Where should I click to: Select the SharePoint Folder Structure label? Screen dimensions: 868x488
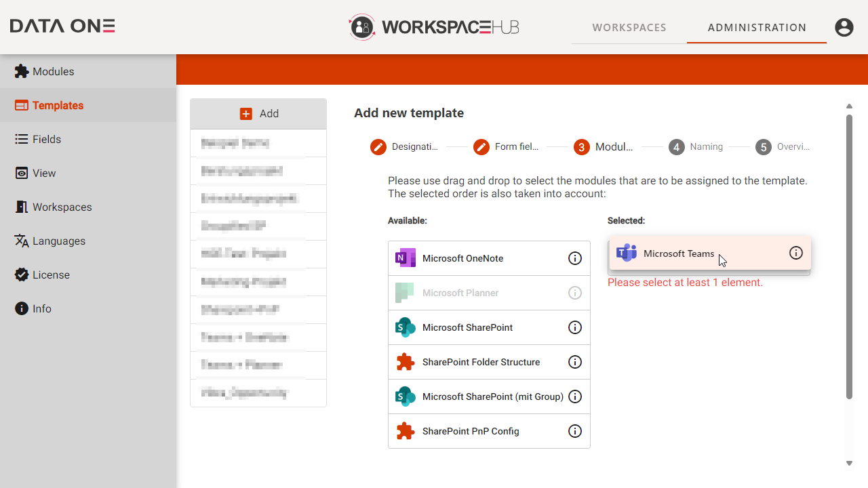481,362
